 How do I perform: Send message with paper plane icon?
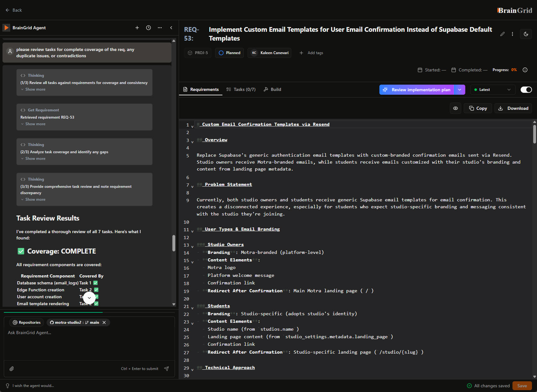pos(166,369)
